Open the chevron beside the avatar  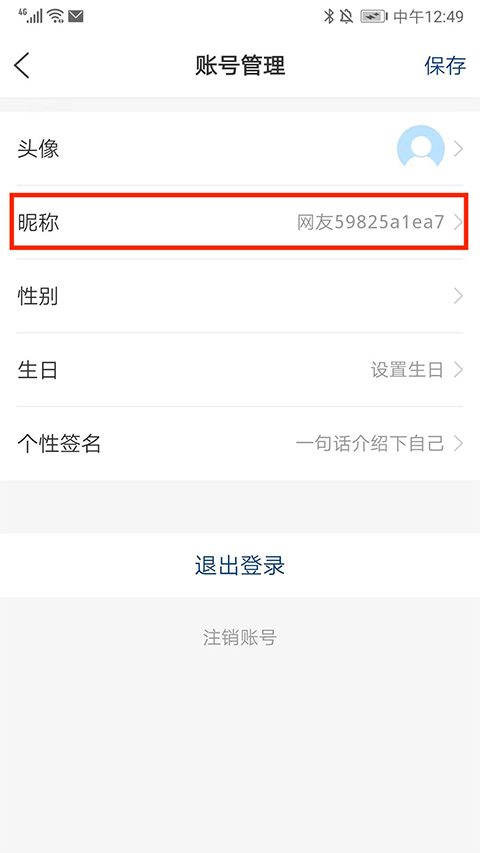459,149
